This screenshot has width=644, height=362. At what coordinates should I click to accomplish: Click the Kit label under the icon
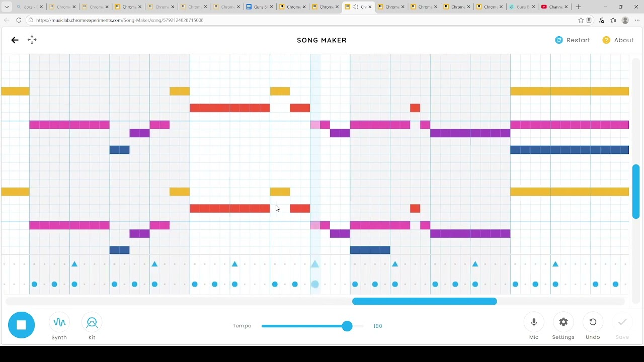[x=92, y=337]
